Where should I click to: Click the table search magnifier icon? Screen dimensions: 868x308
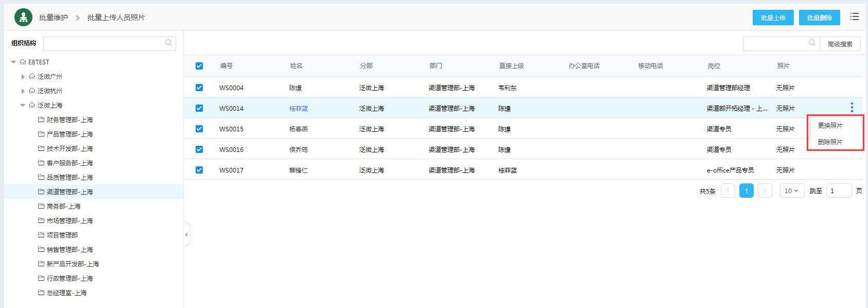tap(812, 43)
